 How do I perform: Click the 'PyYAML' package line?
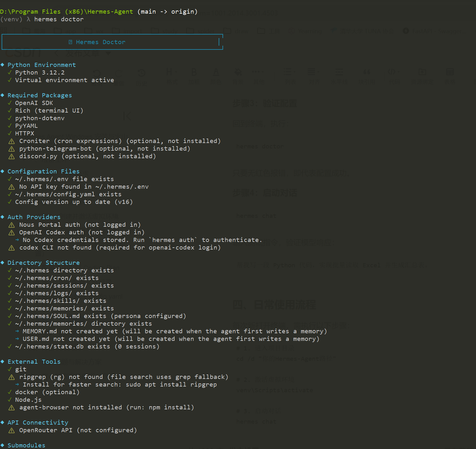pyautogui.click(x=26, y=126)
